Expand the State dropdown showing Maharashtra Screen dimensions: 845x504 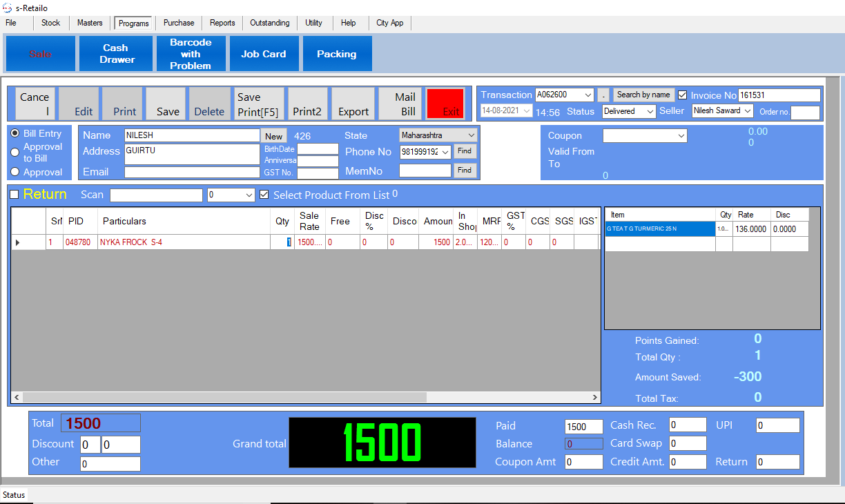pos(472,135)
